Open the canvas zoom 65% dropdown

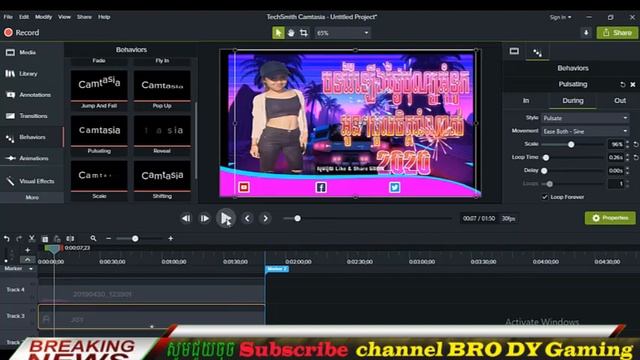pyautogui.click(x=342, y=33)
